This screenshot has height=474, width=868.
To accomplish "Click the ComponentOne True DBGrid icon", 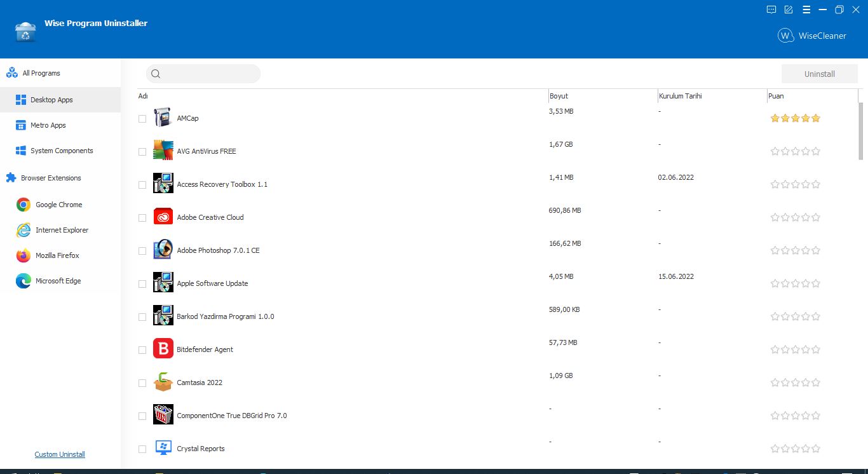I will coord(163,415).
